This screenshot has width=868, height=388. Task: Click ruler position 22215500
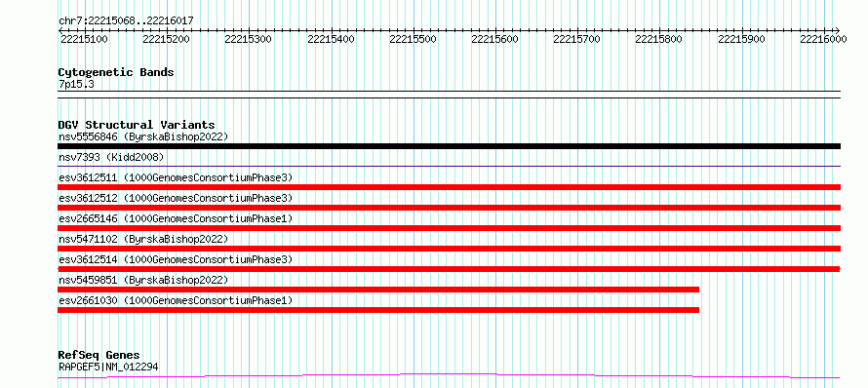click(413, 39)
